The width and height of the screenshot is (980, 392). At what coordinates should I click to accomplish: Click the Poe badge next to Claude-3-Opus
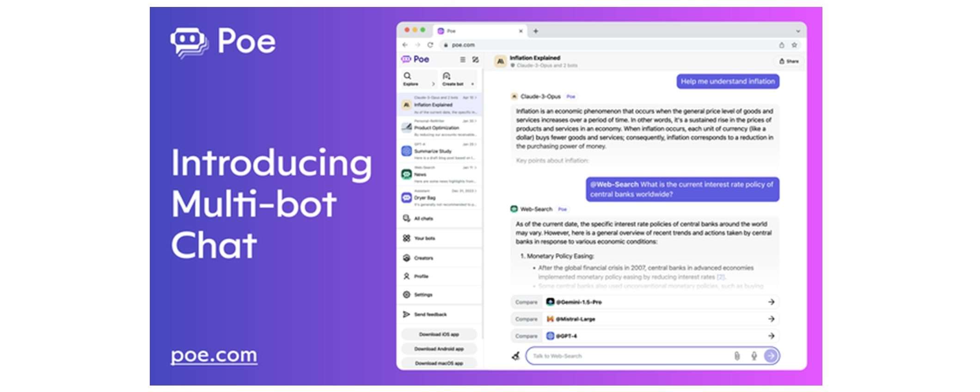click(x=571, y=97)
